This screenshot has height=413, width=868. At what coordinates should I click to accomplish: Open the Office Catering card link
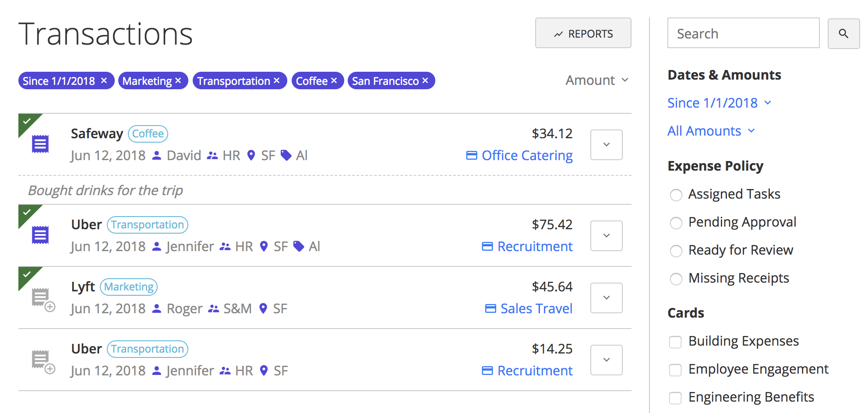527,156
